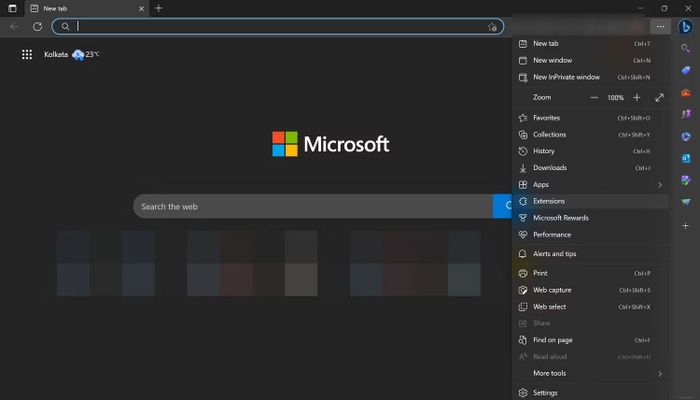Click the app launcher grid icon
The image size is (700, 400).
click(x=27, y=54)
